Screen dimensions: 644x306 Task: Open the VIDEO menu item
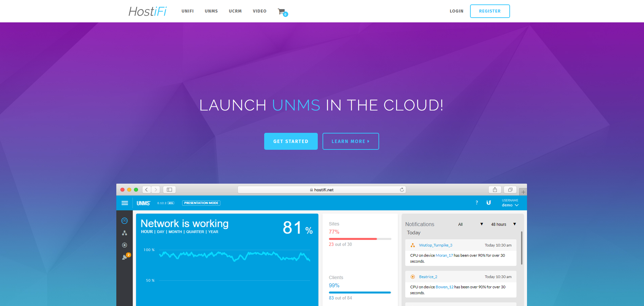point(260,11)
